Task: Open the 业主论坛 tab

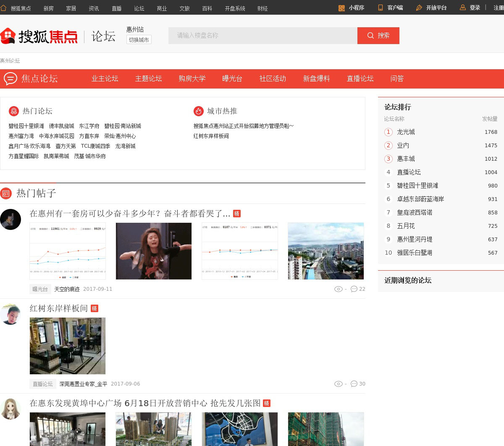Action: click(105, 78)
